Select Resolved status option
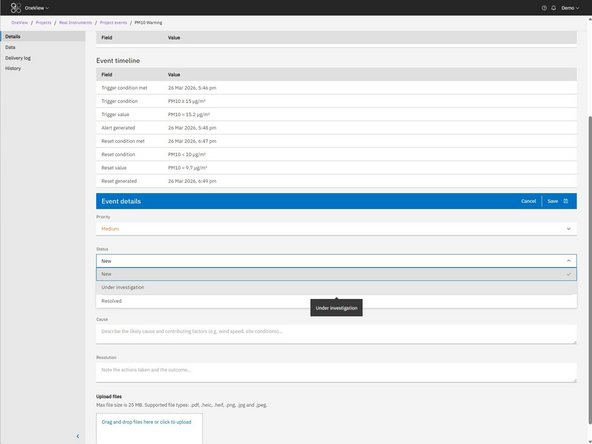The width and height of the screenshot is (592, 444). [x=336, y=301]
